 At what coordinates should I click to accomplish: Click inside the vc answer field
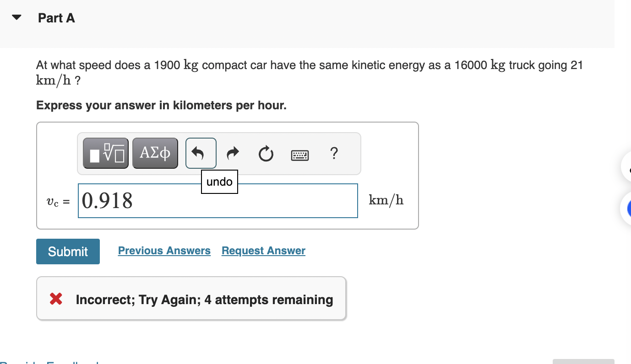(218, 200)
